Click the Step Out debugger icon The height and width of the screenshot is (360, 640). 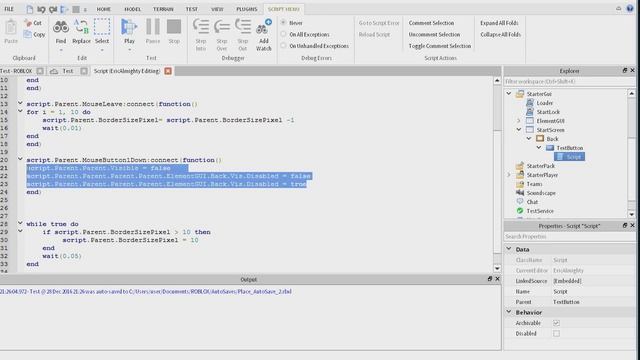243,27
